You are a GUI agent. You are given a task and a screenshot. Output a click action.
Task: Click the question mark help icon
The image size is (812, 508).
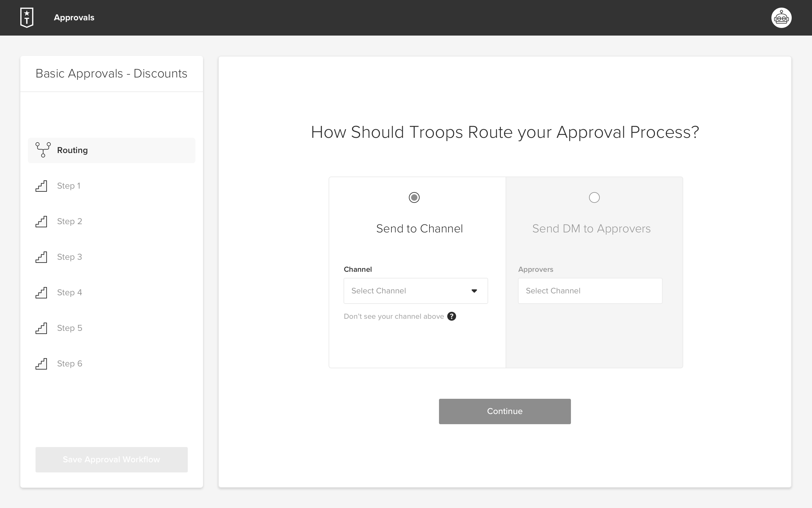(x=452, y=316)
